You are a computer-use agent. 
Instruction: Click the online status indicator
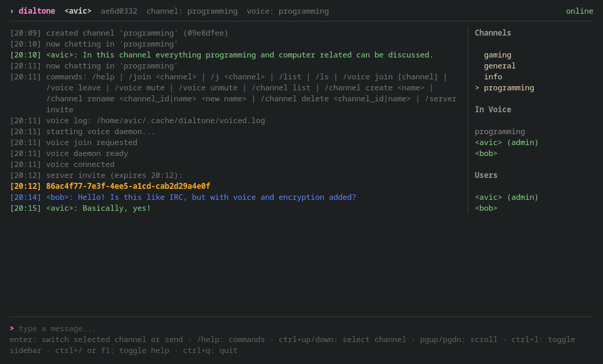[579, 11]
